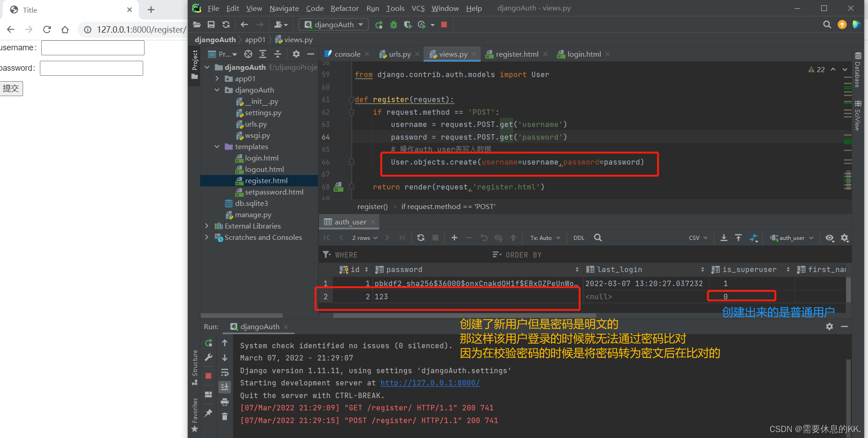This screenshot has height=438, width=868.
Task: Open the VCS menu
Action: pyautogui.click(x=418, y=8)
